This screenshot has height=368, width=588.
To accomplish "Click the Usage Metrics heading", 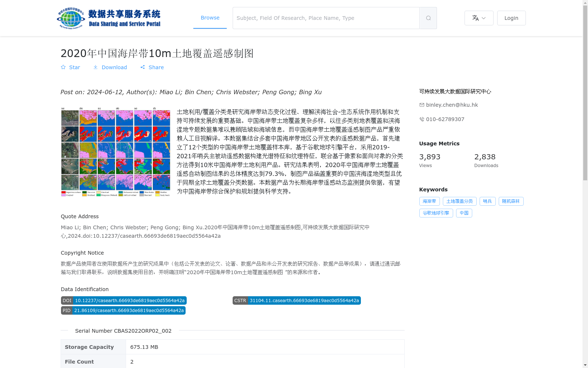I will (x=439, y=144).
